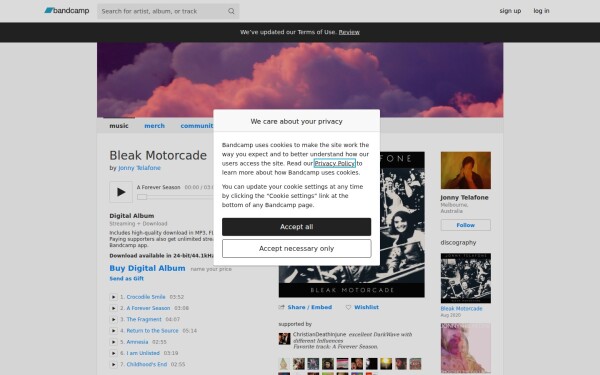Play track 7 Childhood's End button
This screenshot has width=600, height=375.
(x=114, y=364)
